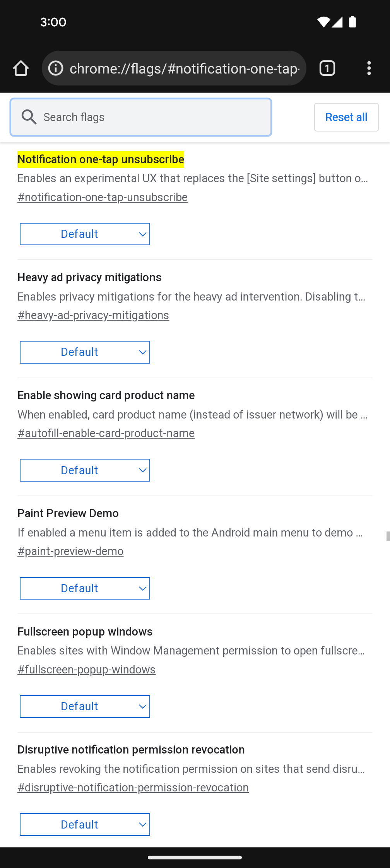
Task: Open the page info icon in address bar
Action: 55,68
